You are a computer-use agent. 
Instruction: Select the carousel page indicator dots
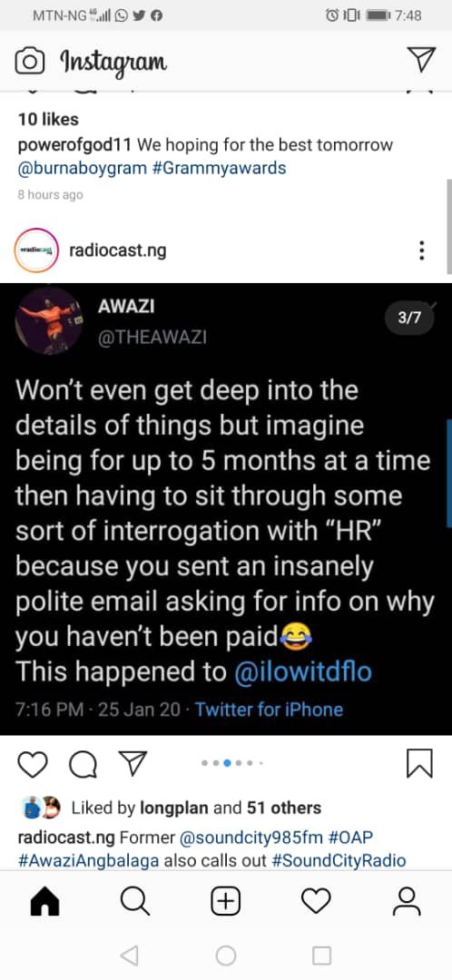(x=232, y=763)
